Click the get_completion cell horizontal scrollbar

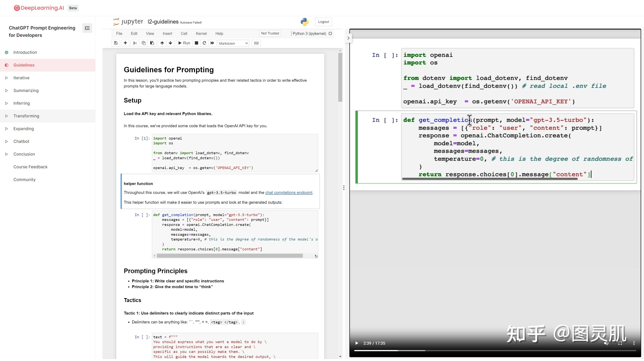pyautogui.click(x=230, y=256)
